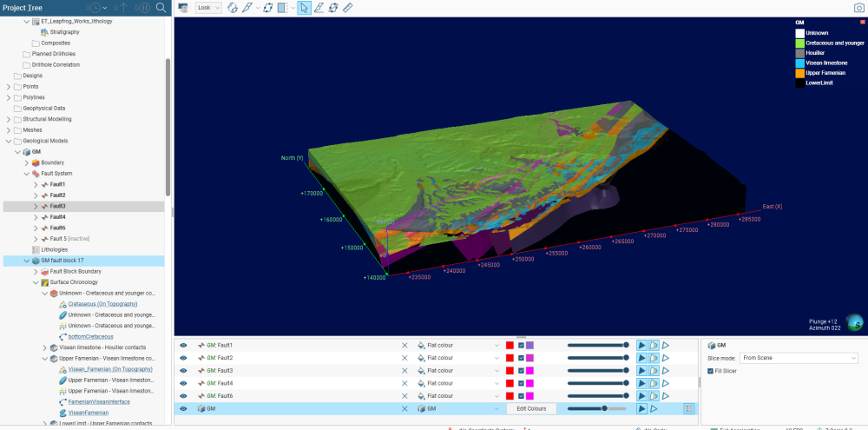Expand the Fault1 tree node
This screenshot has height=430, width=868.
tap(36, 184)
